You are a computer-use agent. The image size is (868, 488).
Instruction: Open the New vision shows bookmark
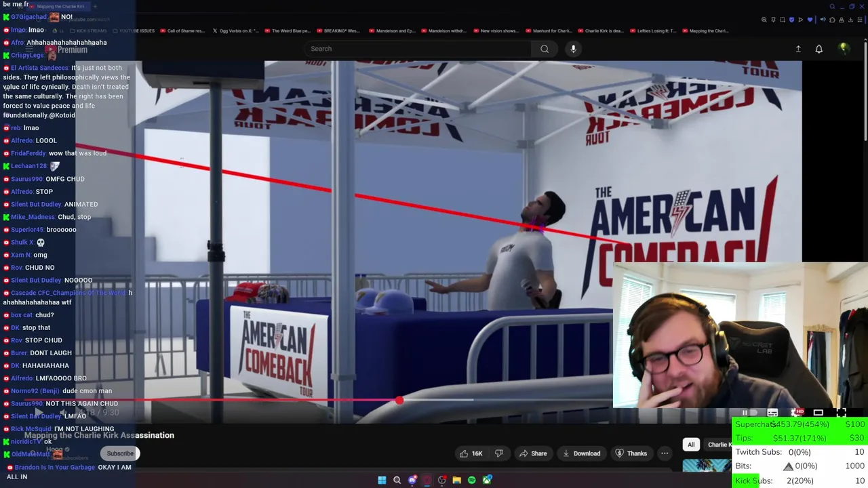(x=496, y=30)
